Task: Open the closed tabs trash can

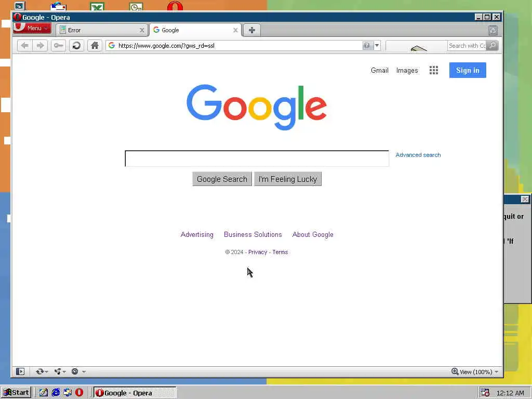Action: (493, 31)
